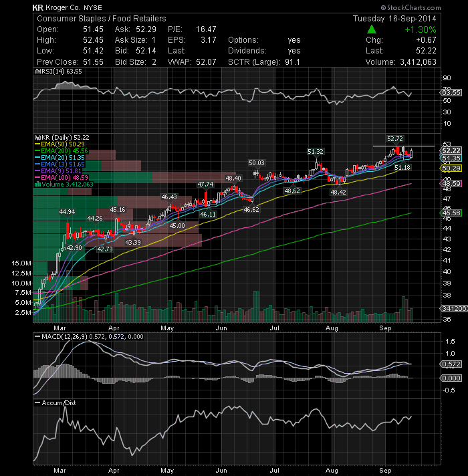Click the header Volume value 3,412,063
This screenshot has height=476, width=468.
pyautogui.click(x=418, y=62)
